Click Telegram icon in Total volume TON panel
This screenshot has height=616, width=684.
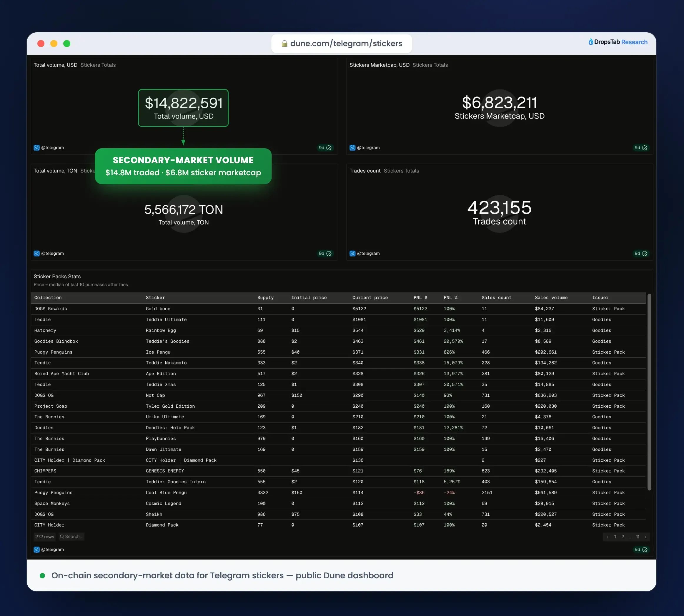pos(36,254)
